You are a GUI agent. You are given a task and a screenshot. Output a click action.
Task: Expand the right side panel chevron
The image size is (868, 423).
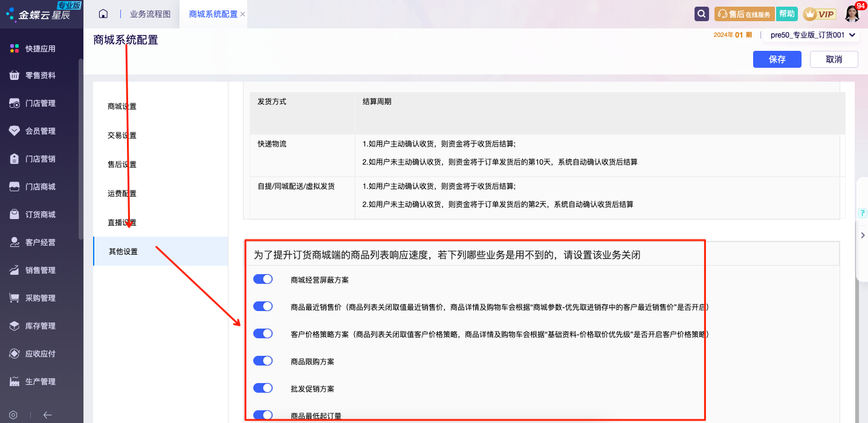[x=863, y=235]
